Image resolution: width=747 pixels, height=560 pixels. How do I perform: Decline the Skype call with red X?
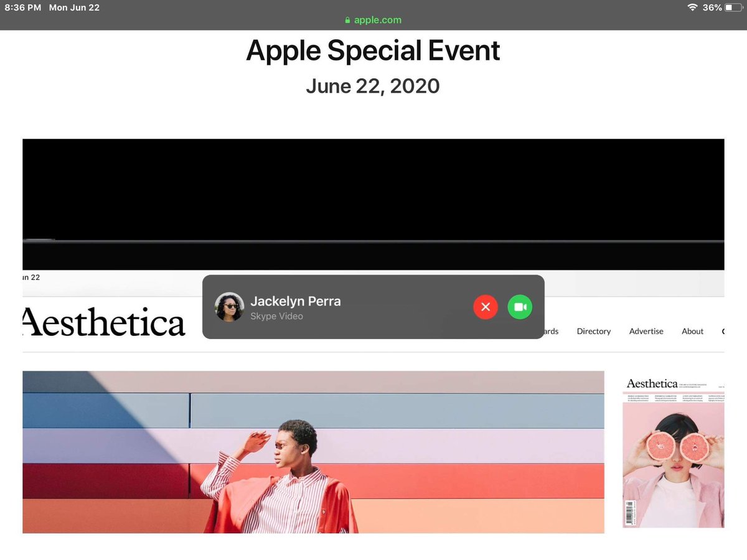pyautogui.click(x=486, y=307)
